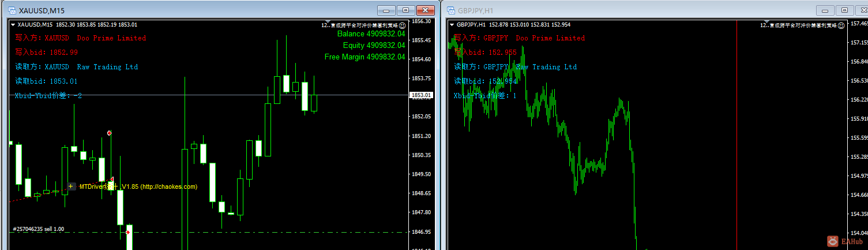Select the GBPJPY Raw Trading Ltd label
The height and width of the screenshot is (250, 868).
(515, 67)
